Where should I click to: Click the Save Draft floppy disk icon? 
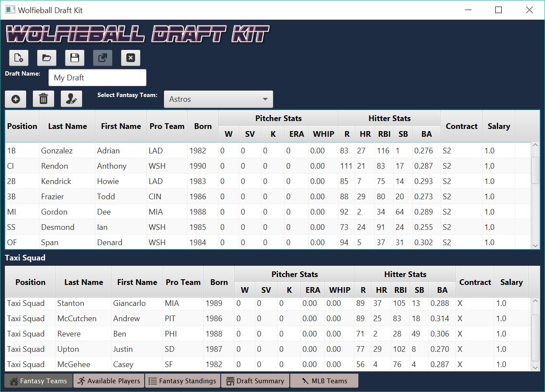point(75,58)
